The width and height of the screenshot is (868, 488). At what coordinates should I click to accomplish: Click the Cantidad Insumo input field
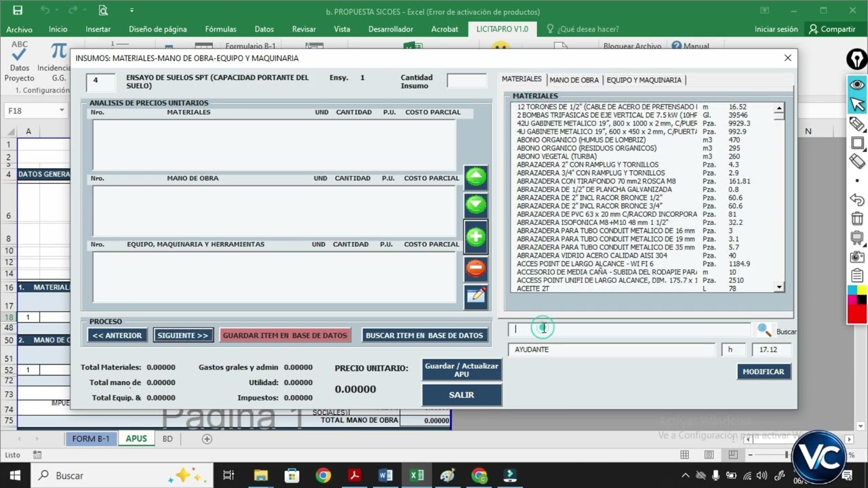click(467, 81)
